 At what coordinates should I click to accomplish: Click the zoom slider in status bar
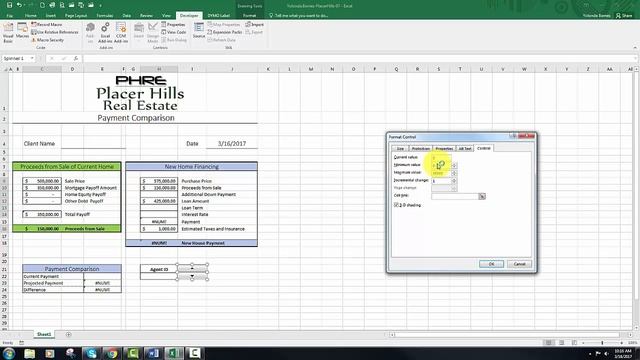602,343
